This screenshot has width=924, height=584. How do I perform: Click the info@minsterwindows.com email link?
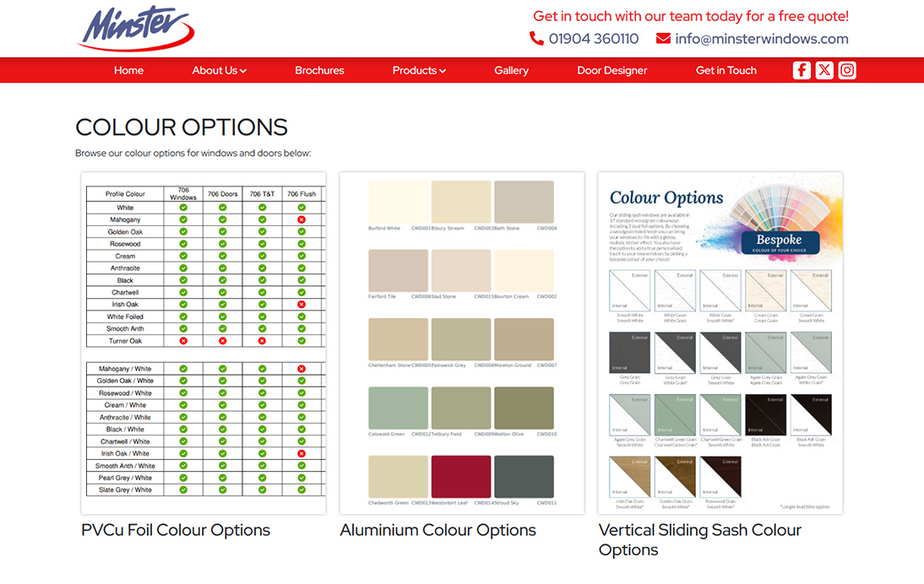[761, 39]
